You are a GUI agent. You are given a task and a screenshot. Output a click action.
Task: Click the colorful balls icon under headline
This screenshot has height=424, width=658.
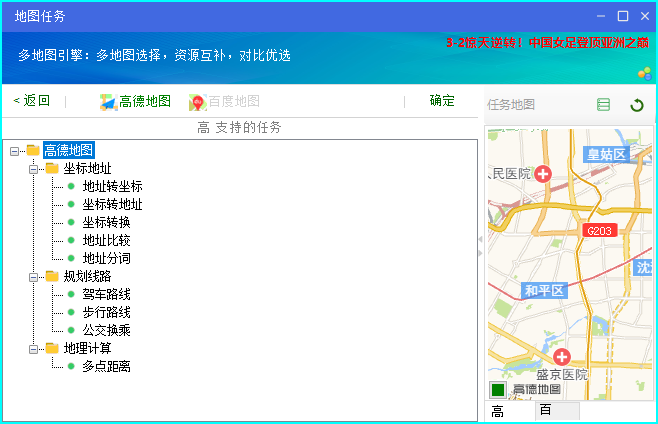[645, 73]
